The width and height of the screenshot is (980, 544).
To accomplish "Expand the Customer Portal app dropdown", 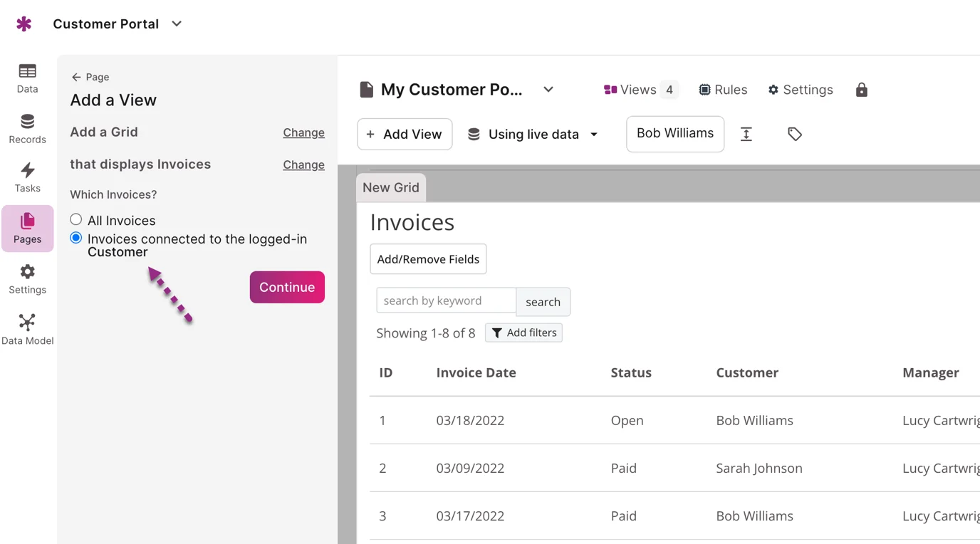I will pyautogui.click(x=177, y=24).
